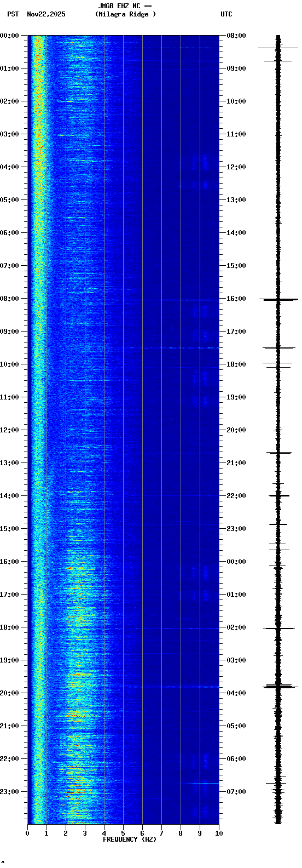Click the "20:00" UTC label on the right axis

pyautogui.click(x=236, y=430)
